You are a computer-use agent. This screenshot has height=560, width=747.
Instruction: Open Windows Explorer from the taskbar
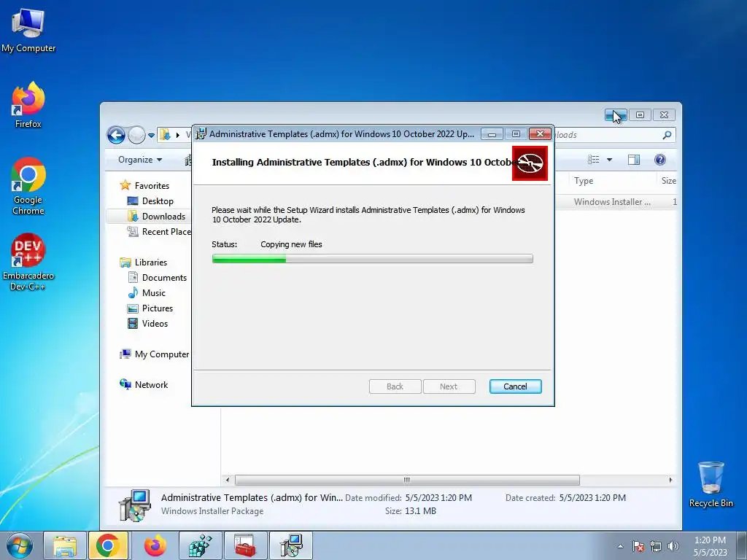point(65,545)
